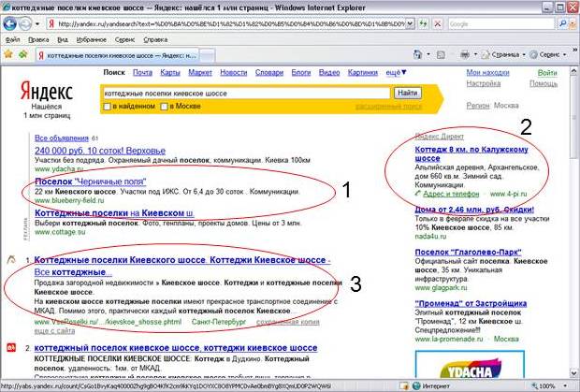Screen dimensions: 580x392
Task: Click the Google search input box
Action: pyautogui.click(x=501, y=24)
